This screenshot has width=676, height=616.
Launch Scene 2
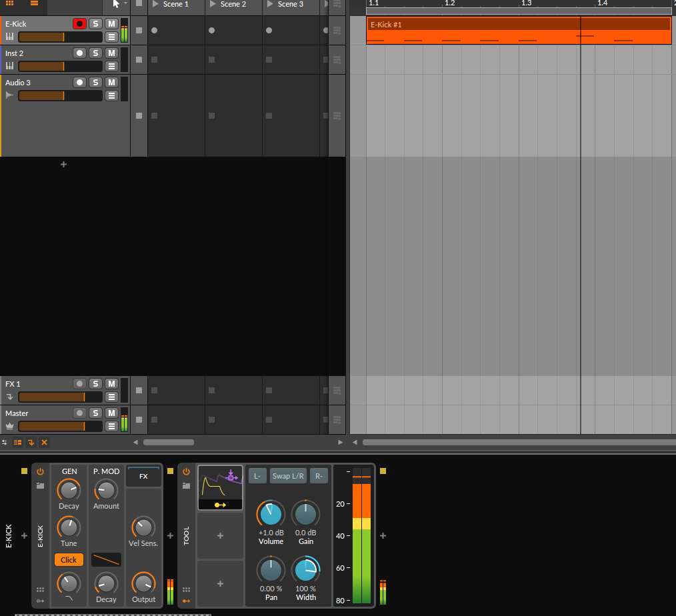point(213,4)
